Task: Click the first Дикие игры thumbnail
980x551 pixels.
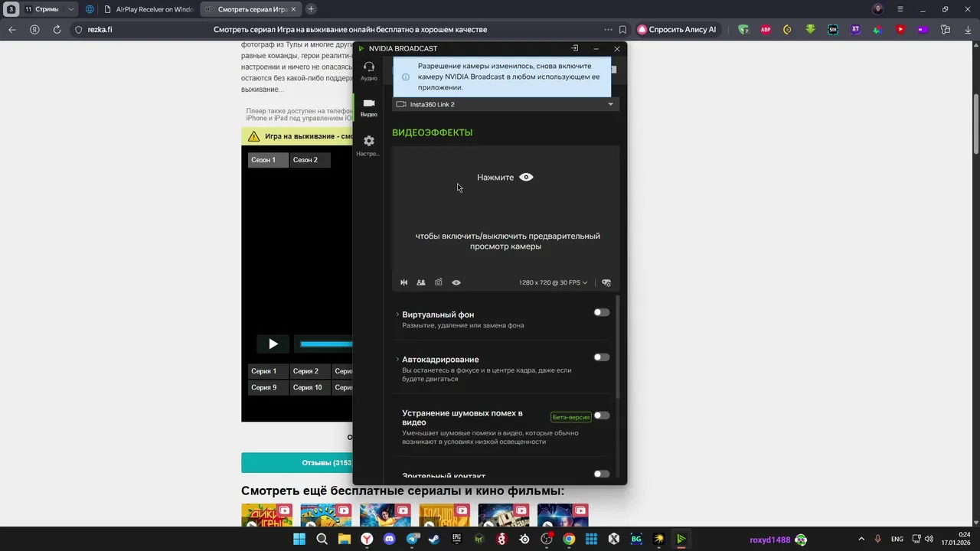Action: click(x=266, y=515)
